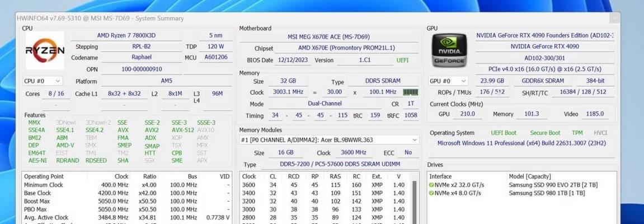Viewport: 644px width, 224px height.
Task: Click the RCD column header in timings table
Action: tap(294, 176)
